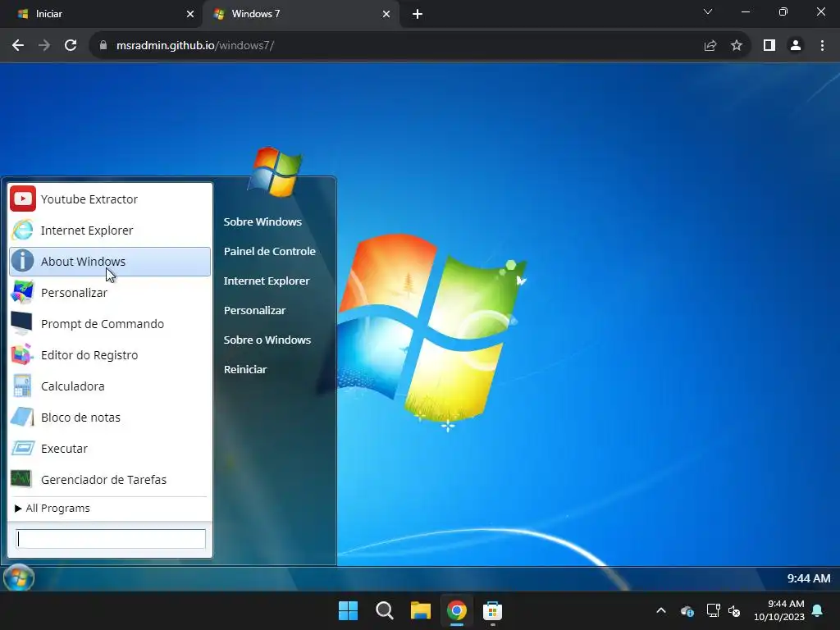
Task: Click the Executar run dialog icon
Action: (22, 448)
